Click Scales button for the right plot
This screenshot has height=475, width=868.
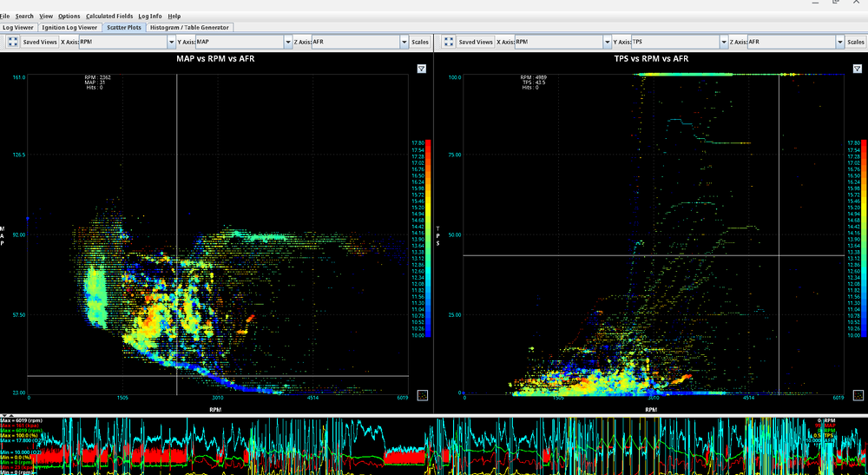[856, 42]
